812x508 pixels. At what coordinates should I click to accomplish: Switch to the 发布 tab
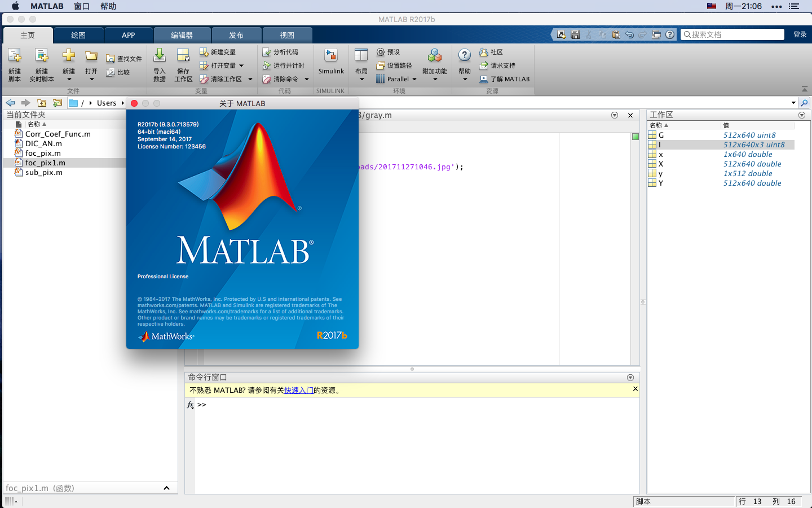click(x=236, y=35)
